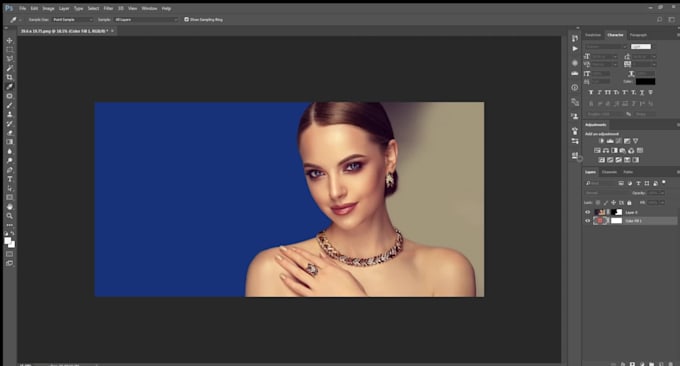680x366 pixels.
Task: Add a Curves adjustment
Action: pos(618,141)
